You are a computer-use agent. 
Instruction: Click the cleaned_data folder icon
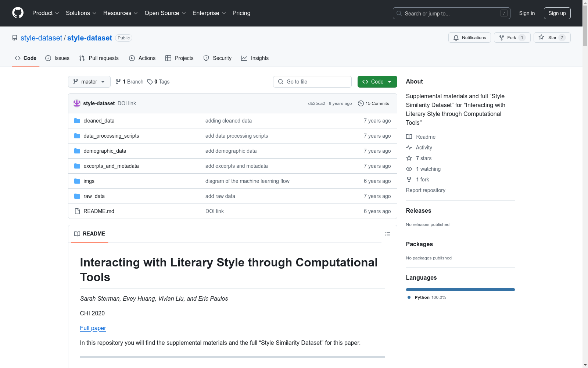[77, 121]
